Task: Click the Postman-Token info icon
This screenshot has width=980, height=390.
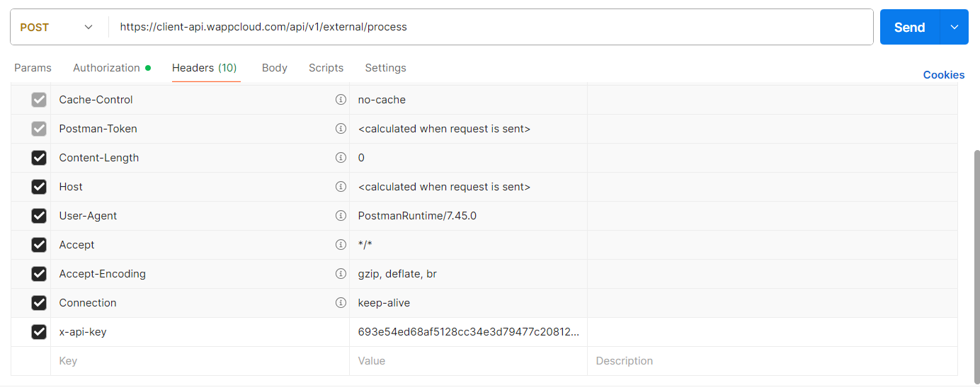Action: (341, 129)
